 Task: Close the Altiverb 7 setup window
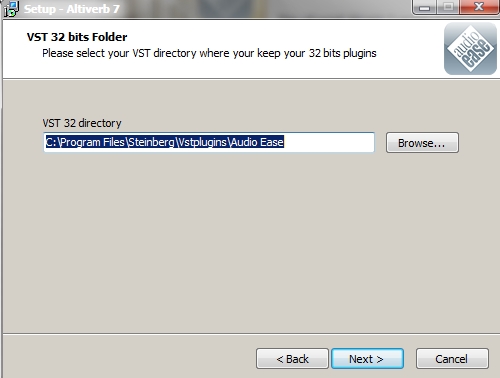[x=479, y=7]
